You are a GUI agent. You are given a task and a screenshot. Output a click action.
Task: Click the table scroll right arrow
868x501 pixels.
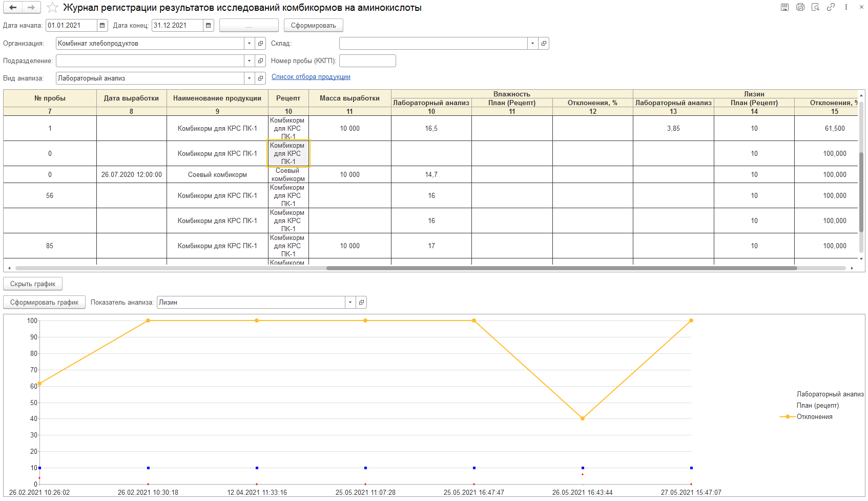click(852, 268)
